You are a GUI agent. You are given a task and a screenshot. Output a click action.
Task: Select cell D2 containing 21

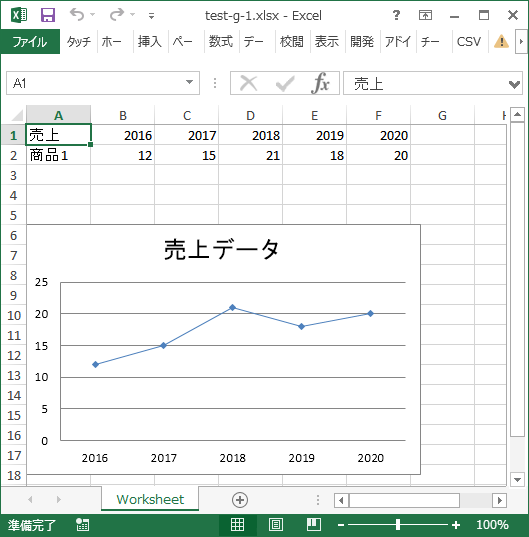pyautogui.click(x=251, y=155)
